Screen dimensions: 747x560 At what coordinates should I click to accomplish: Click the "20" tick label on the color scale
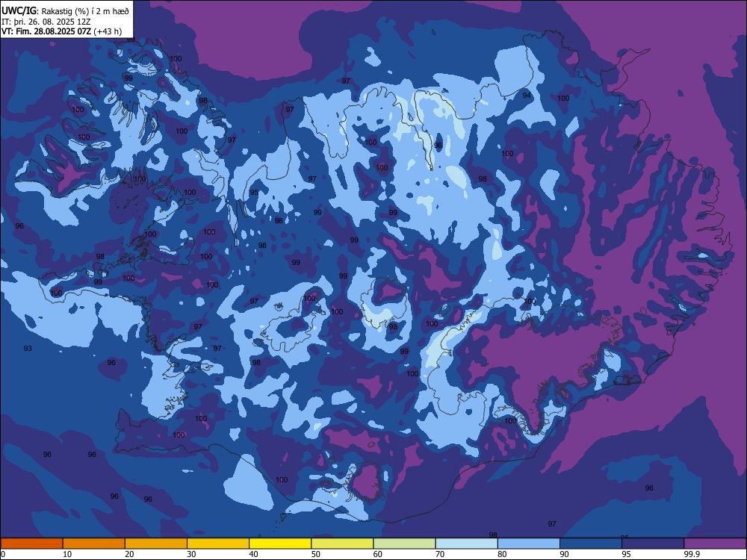pyautogui.click(x=129, y=554)
